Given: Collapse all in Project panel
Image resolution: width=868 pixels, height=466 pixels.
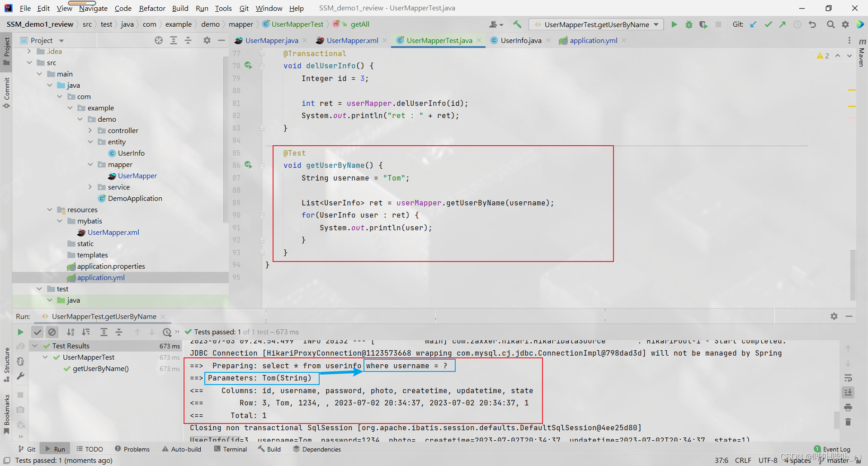Looking at the screenshot, I should tap(188, 40).
